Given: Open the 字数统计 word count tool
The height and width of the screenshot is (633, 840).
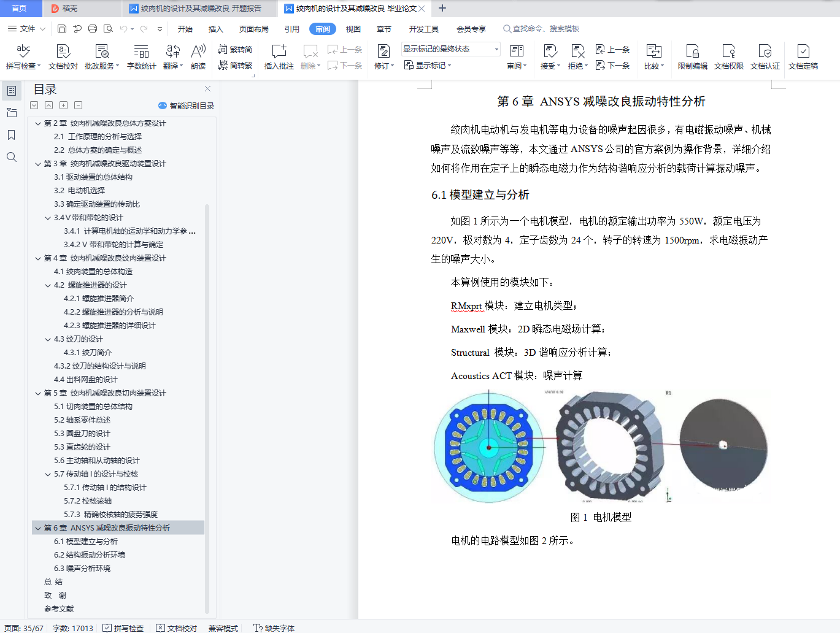Looking at the screenshot, I should [x=141, y=56].
